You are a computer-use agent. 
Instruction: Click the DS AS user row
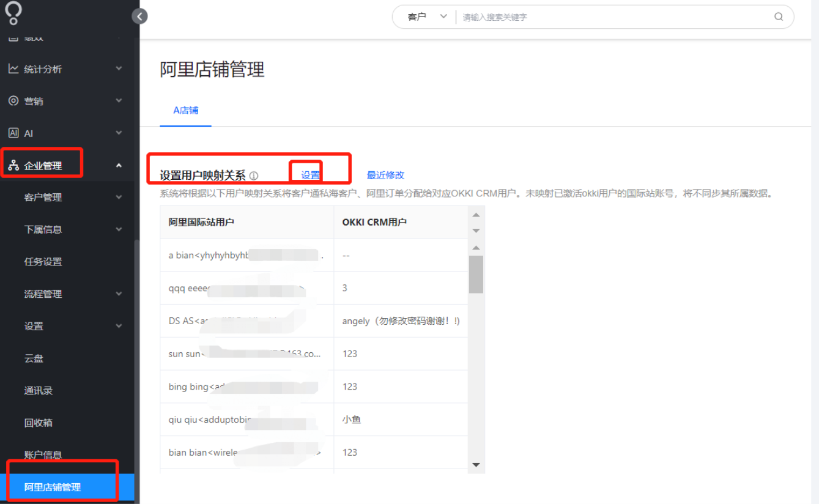coord(314,321)
